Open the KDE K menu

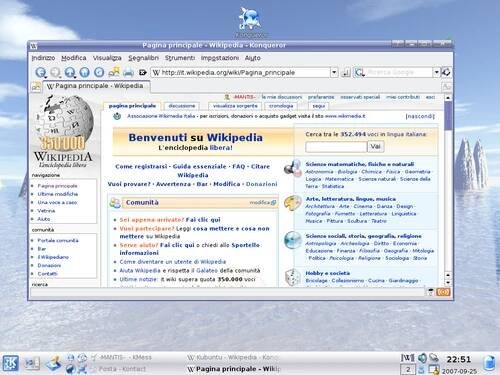coord(10,363)
